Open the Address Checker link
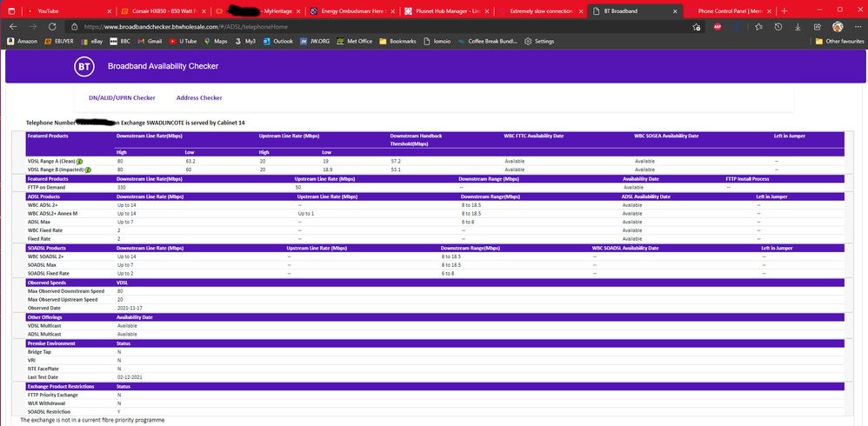The width and height of the screenshot is (868, 426). 199,98
